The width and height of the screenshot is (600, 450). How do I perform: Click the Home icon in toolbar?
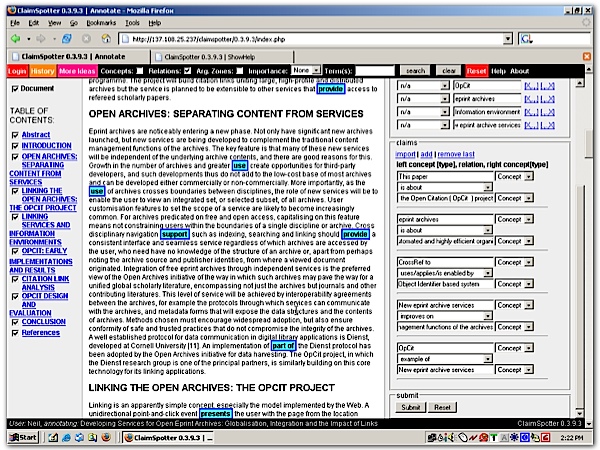pyautogui.click(x=106, y=39)
